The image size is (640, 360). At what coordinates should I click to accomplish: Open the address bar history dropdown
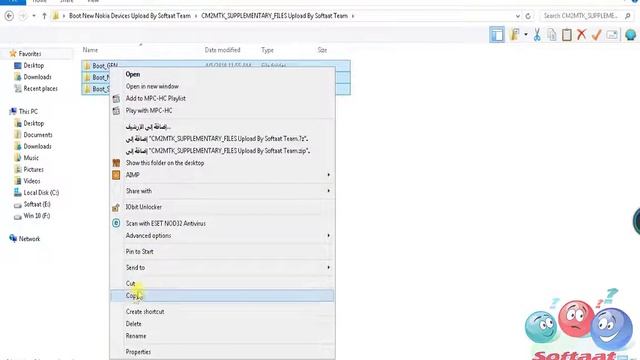click(518, 16)
